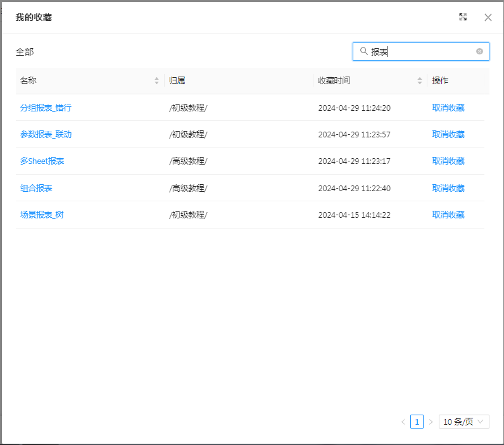The width and height of the screenshot is (504, 445).
Task: Open the 场景报表_树 report
Action: point(42,215)
